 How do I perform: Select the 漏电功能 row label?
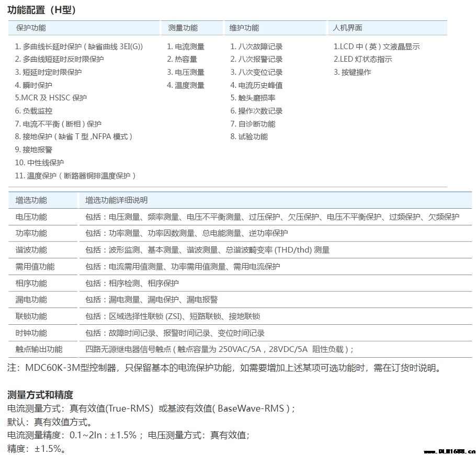click(x=31, y=300)
